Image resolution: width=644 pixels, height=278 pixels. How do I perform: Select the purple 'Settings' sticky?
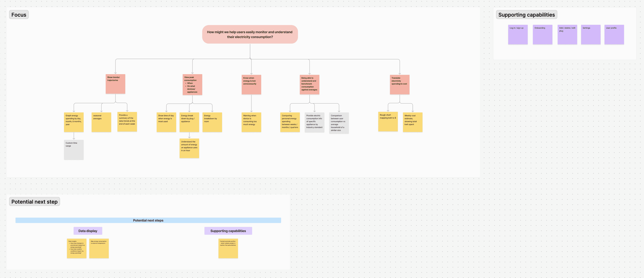(590, 35)
